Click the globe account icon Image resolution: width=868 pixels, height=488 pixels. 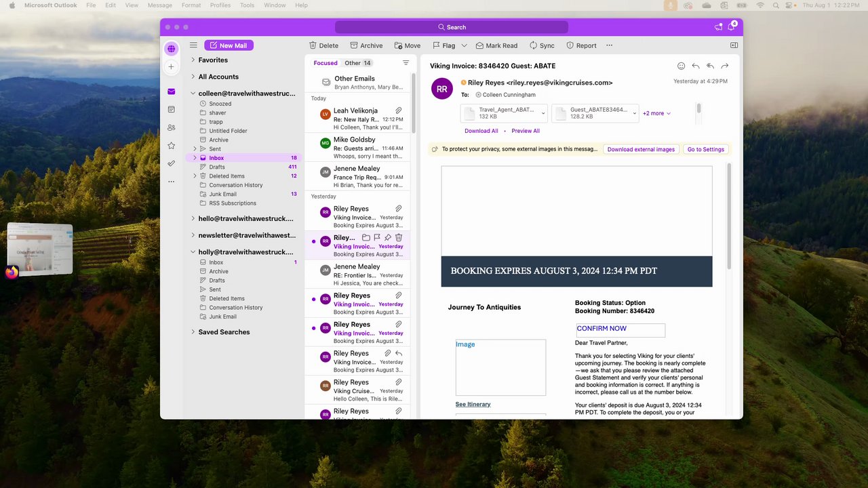tap(171, 49)
